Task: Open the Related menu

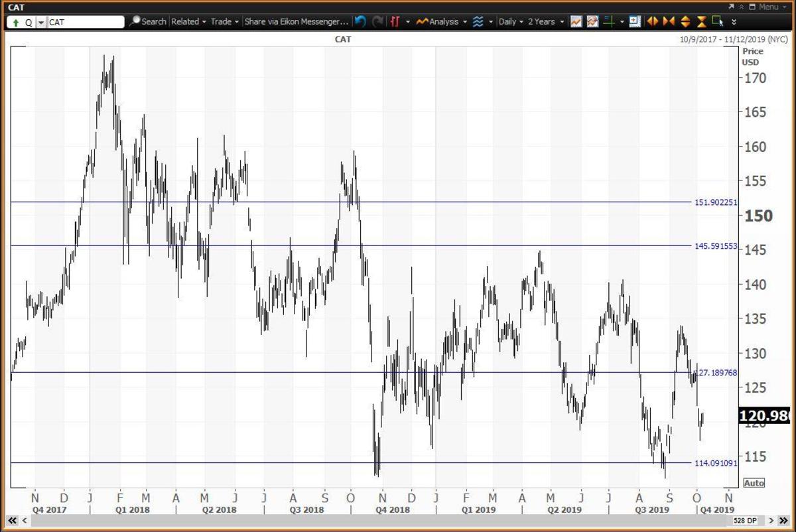Action: click(188, 22)
